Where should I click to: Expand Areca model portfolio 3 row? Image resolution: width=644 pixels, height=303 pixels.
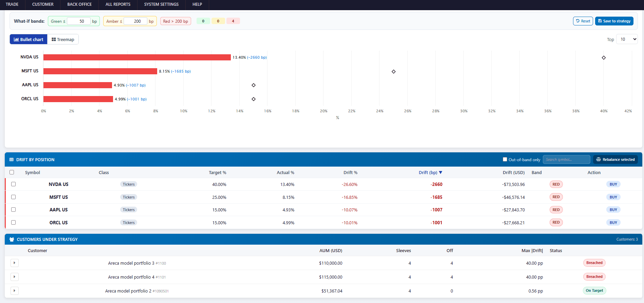point(15,263)
